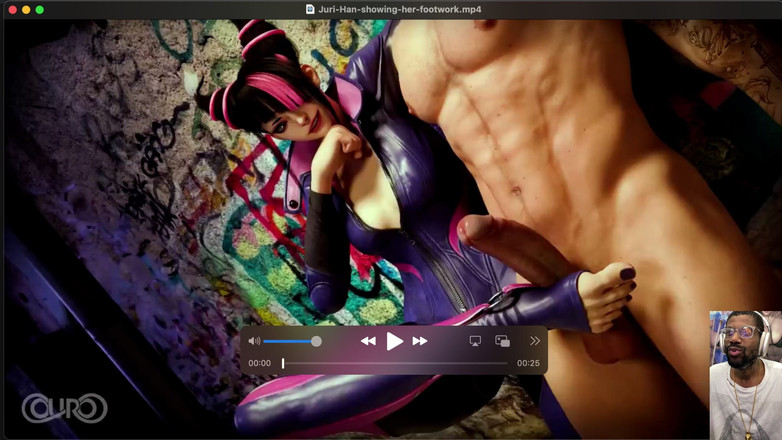Click the volume slider knob
The image size is (782, 440).
click(316, 341)
